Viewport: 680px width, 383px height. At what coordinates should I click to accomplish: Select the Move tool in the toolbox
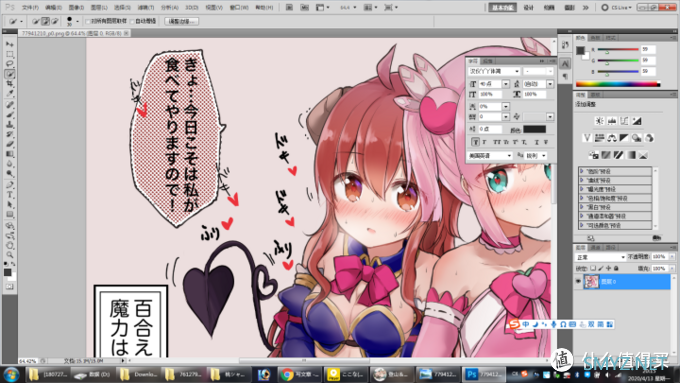pos(10,44)
